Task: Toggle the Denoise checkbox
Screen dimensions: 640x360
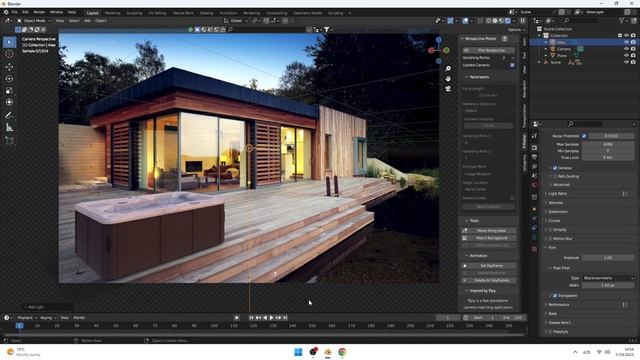Action: [x=555, y=168]
